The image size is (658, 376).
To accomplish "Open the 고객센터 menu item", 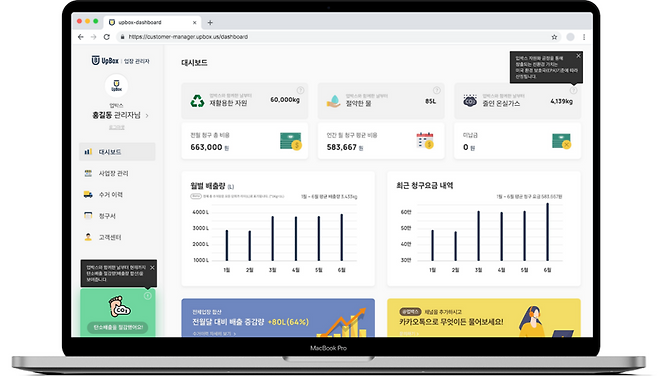I will (117, 237).
